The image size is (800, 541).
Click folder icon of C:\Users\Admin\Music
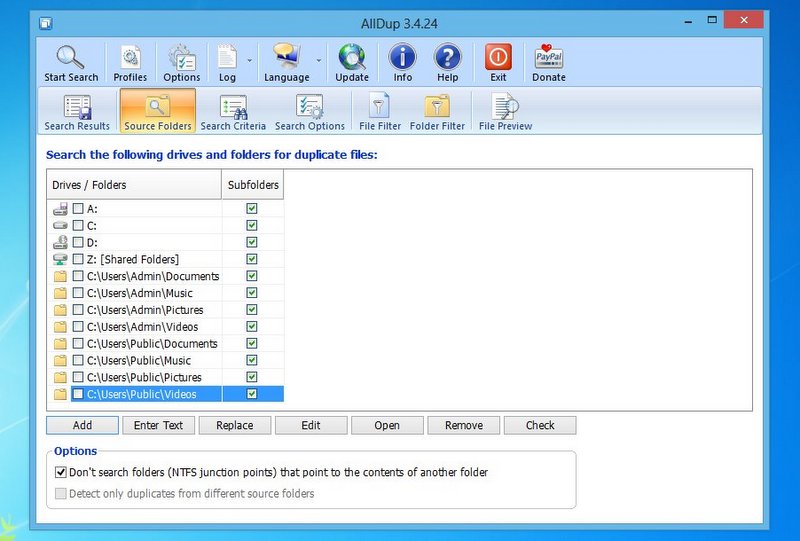click(60, 293)
